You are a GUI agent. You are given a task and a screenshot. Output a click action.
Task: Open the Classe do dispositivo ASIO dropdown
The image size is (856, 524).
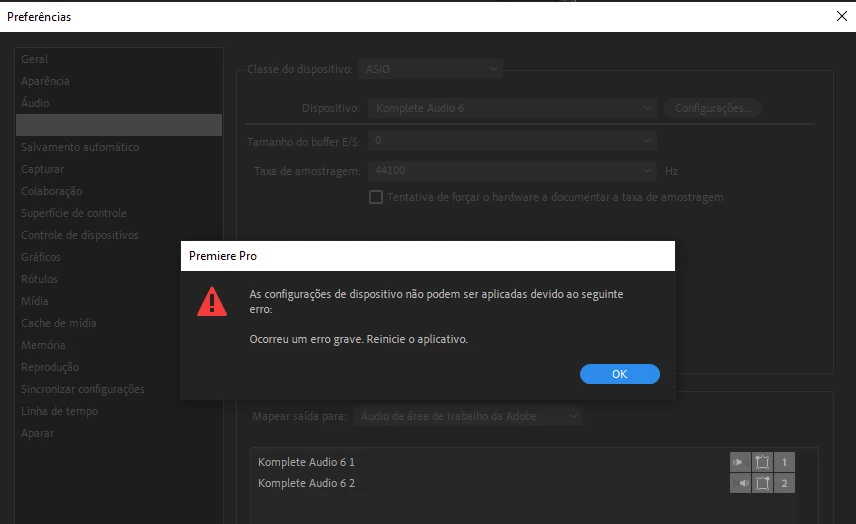tap(430, 69)
